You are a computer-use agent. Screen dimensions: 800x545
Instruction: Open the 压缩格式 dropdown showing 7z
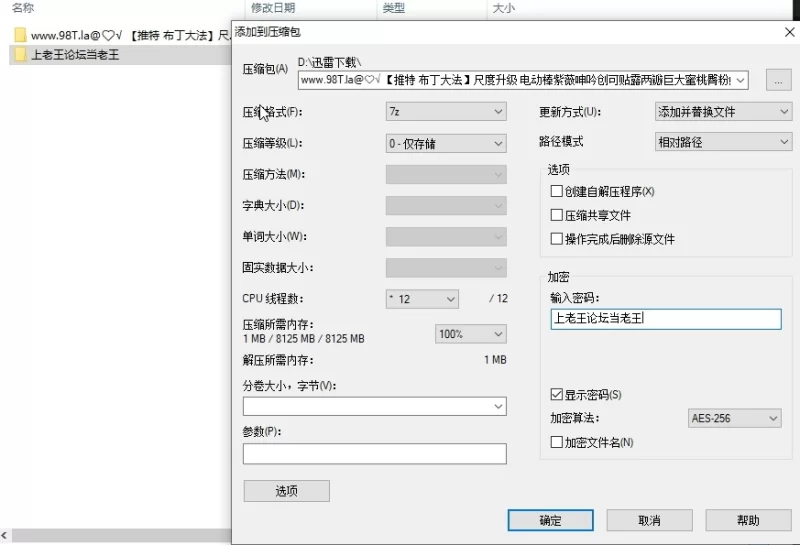click(446, 112)
